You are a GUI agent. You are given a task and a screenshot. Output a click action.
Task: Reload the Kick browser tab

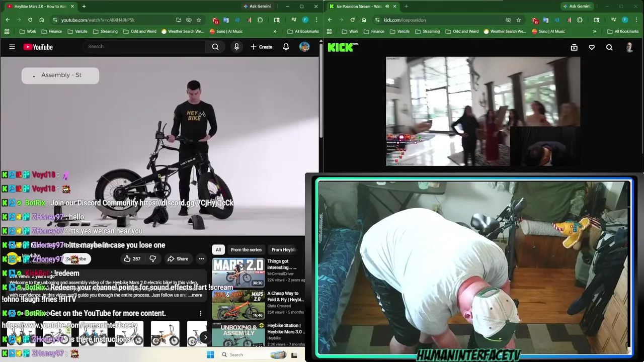pyautogui.click(x=352, y=20)
